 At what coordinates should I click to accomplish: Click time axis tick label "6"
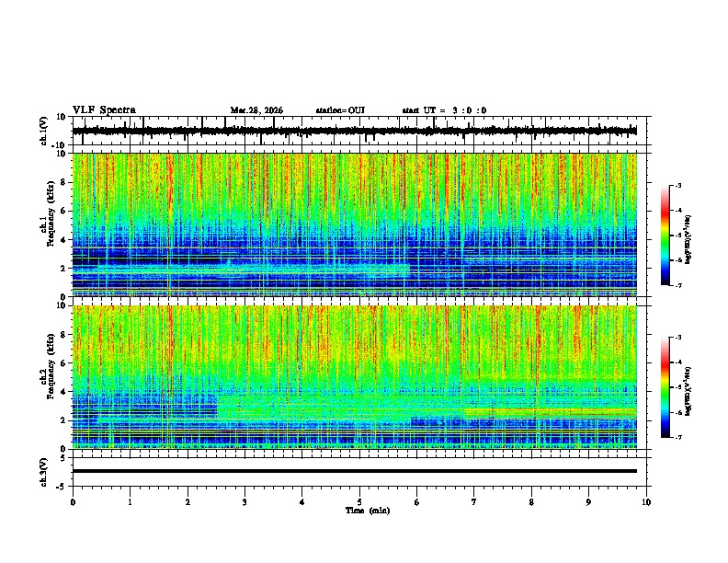pyautogui.click(x=417, y=501)
